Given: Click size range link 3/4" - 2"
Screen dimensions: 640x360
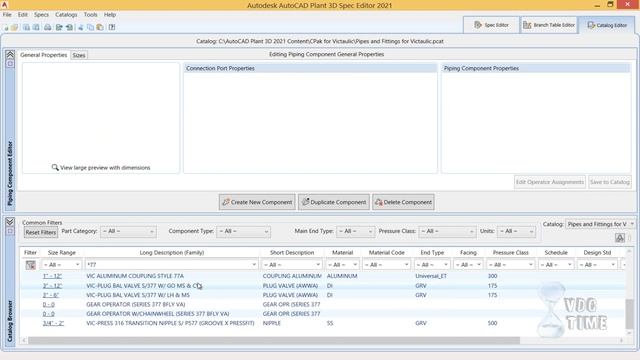Looking at the screenshot, I should tap(53, 323).
